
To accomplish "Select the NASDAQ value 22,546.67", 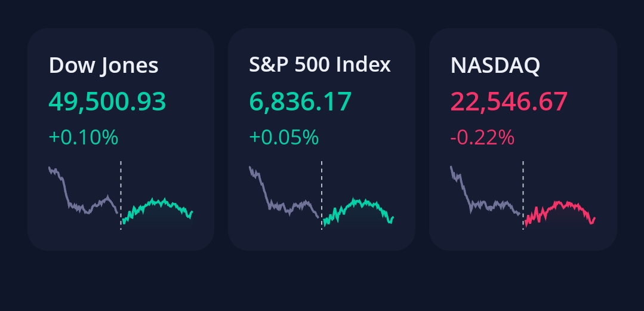I will tap(509, 102).
